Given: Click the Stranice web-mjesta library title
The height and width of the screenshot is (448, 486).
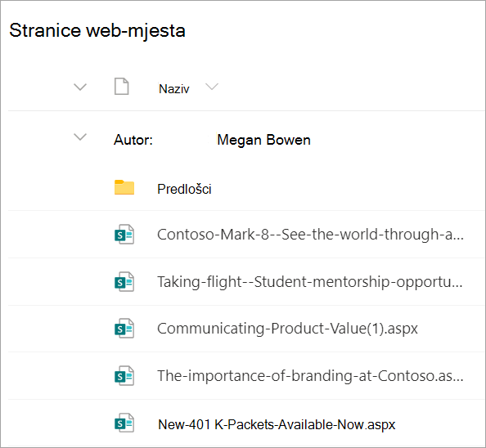Looking at the screenshot, I should pos(97,30).
